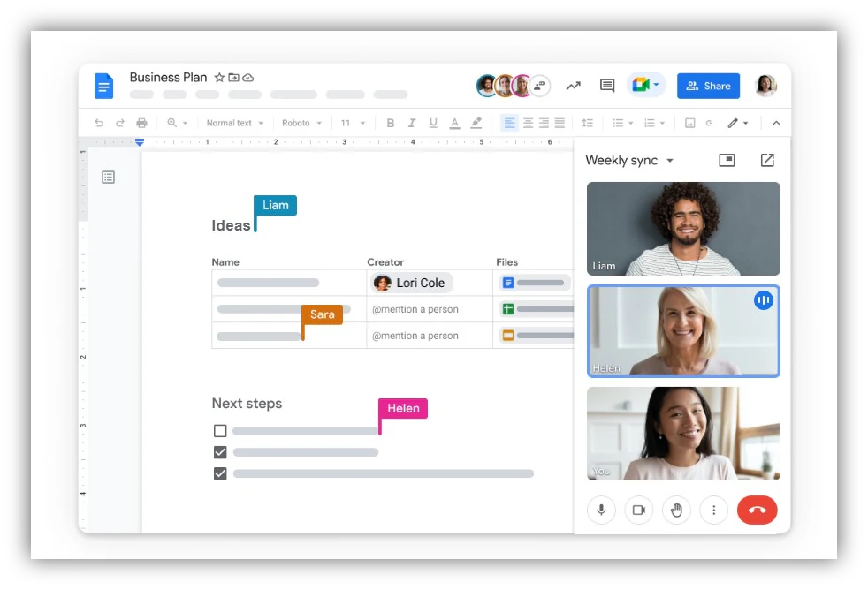Viewport: 868px width, 590px height.
Task: Center align text
Action: pyautogui.click(x=528, y=123)
